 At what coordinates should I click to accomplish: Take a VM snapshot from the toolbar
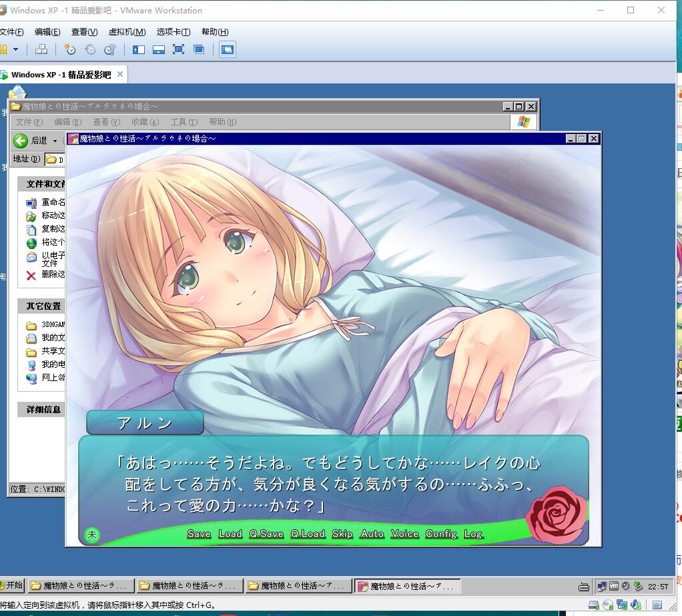[x=70, y=49]
